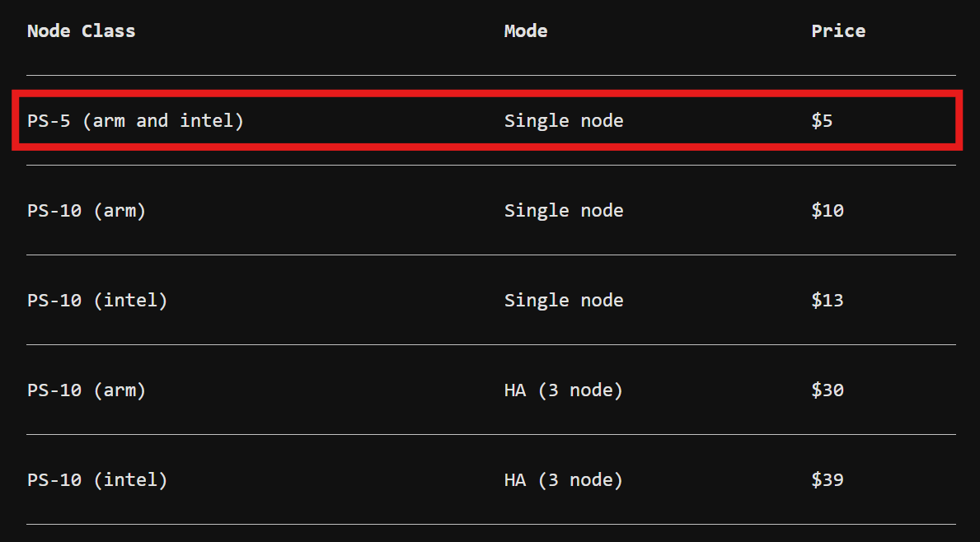
Task: Click the "Mode" column header
Action: (x=526, y=31)
